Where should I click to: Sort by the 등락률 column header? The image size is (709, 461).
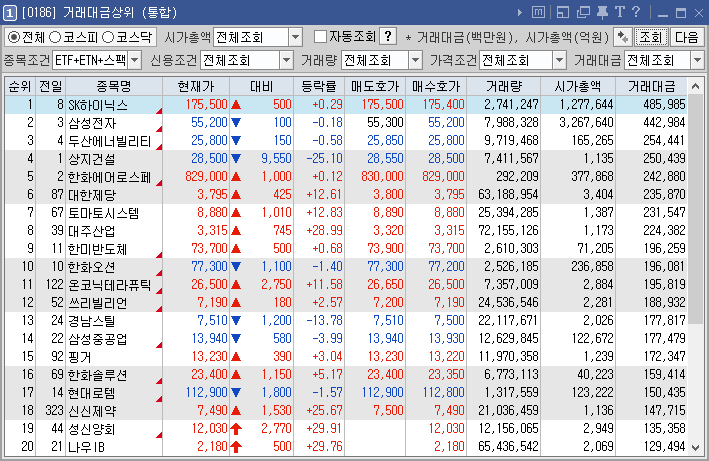pyautogui.click(x=319, y=86)
